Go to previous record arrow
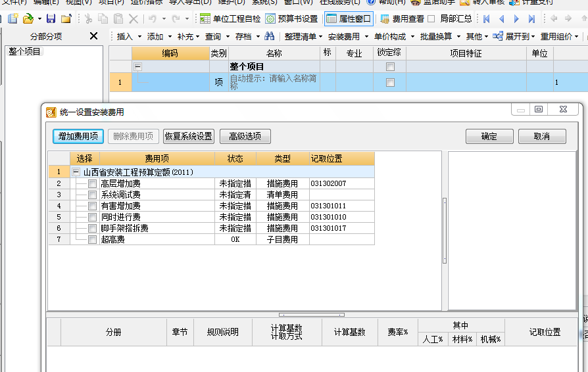The height and width of the screenshot is (372, 588). point(501,18)
